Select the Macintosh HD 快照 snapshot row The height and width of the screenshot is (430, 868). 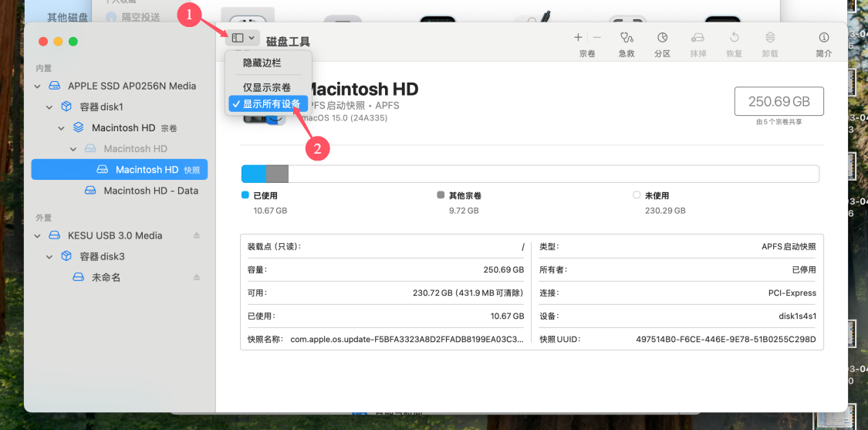tap(120, 170)
